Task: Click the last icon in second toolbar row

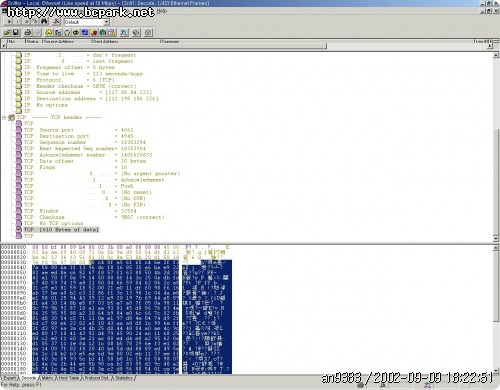Action: click(x=148, y=32)
